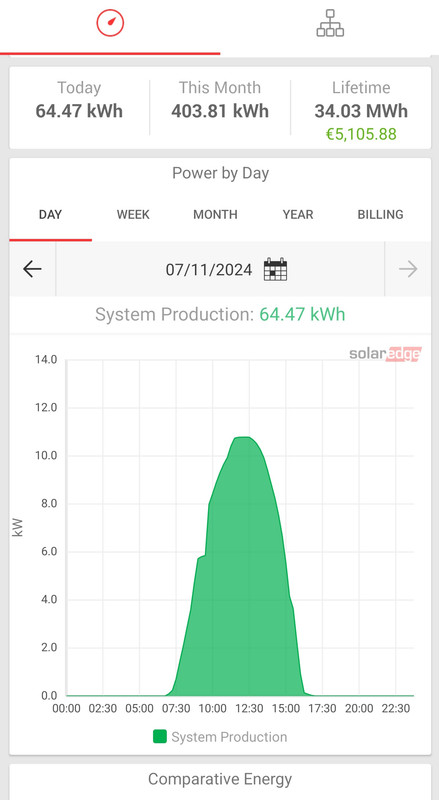Tap Lifetime 34.03 MWh value
This screenshot has height=800, width=439.
click(x=361, y=111)
